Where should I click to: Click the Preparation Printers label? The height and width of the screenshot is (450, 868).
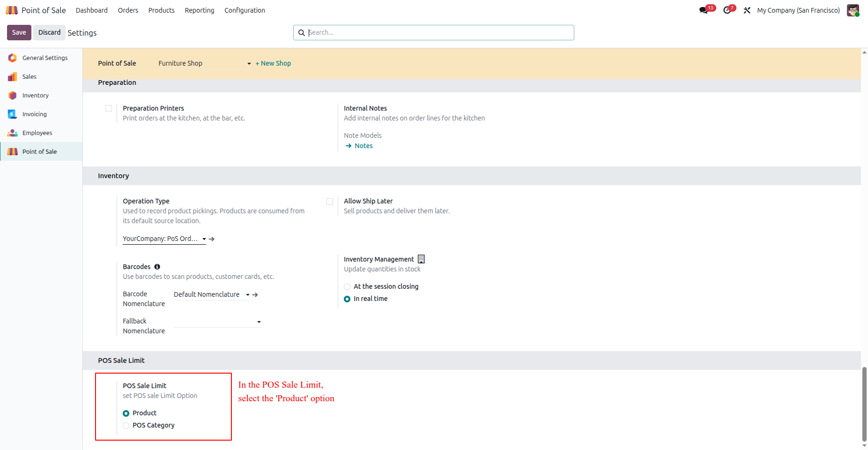[153, 108]
